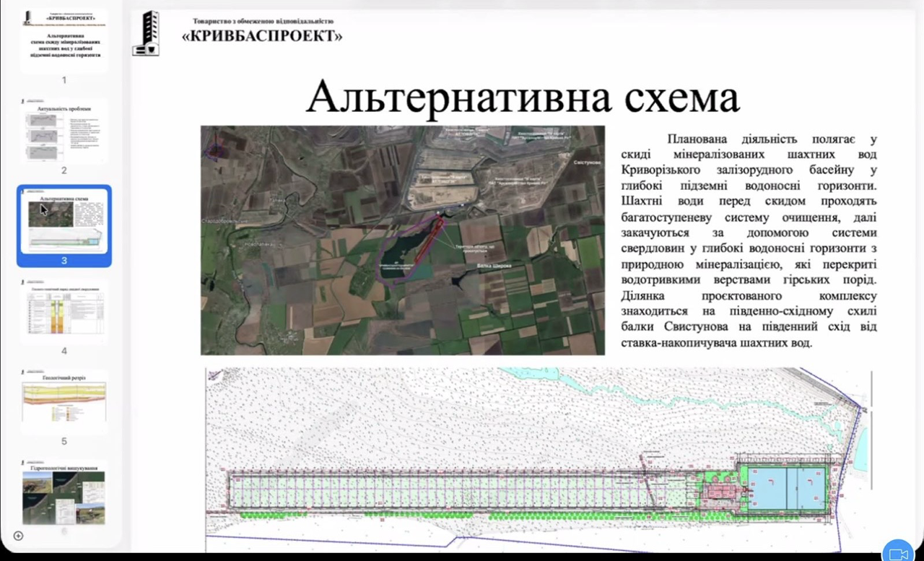The image size is (924, 561).
Task: Select slide 2 thumbnail Актуальність проблеми
Action: [64, 131]
